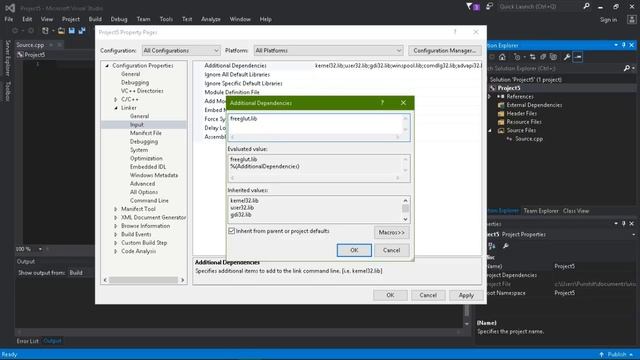The image size is (640, 360).
Task: Expand the XML Document Generator node
Action: (x=116, y=218)
